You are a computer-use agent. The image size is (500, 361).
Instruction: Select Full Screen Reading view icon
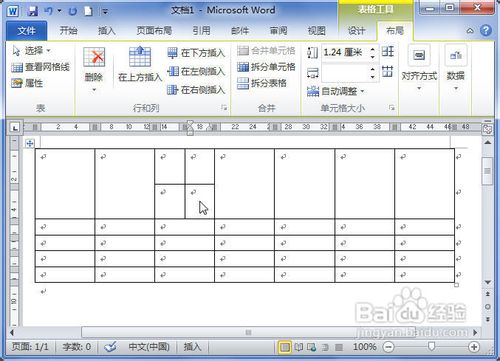298,347
